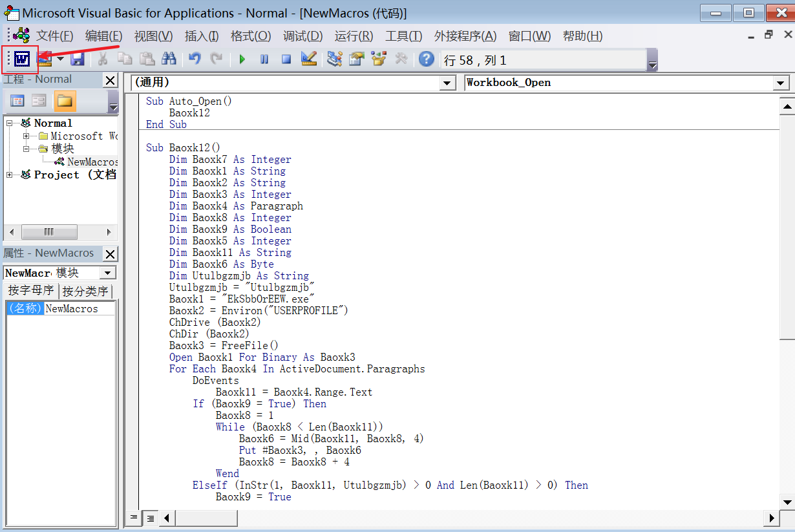Image resolution: width=795 pixels, height=532 pixels.
Task: Open the Object Browser icon
Action: click(x=379, y=59)
